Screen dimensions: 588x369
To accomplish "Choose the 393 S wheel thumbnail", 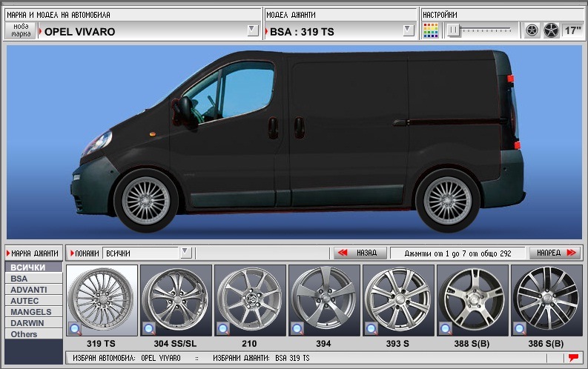I will pyautogui.click(x=398, y=300).
